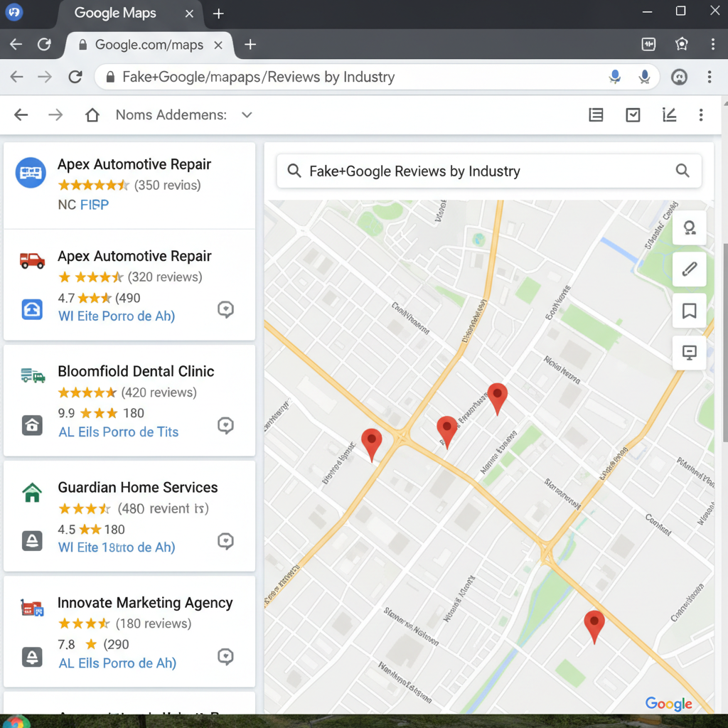The height and width of the screenshot is (728, 728).
Task: Click gray house icon under Bloomfiold
Action: (x=32, y=425)
